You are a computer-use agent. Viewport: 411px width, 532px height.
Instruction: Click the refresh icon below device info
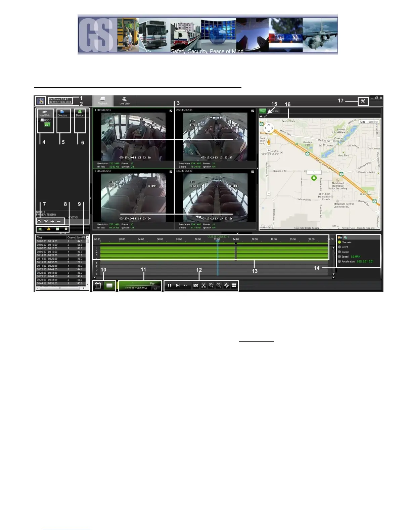tap(39, 222)
